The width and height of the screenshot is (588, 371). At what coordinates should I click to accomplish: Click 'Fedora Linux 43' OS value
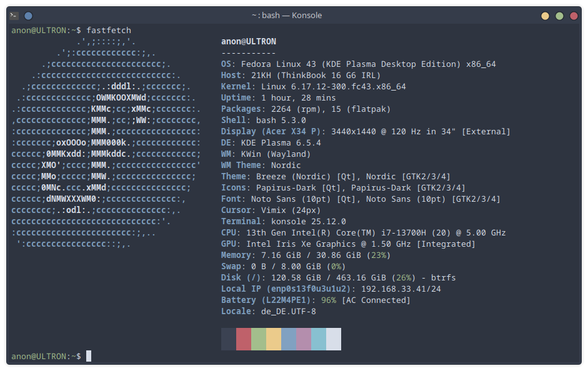click(279, 64)
